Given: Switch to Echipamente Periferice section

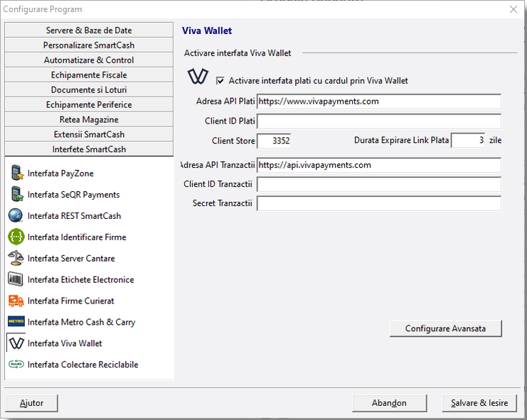Looking at the screenshot, I should [x=89, y=104].
